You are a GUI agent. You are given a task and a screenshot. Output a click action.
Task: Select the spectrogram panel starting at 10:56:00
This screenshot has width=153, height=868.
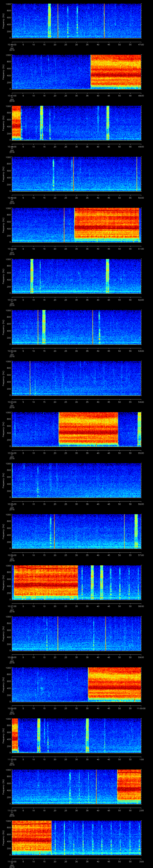[76, 531]
